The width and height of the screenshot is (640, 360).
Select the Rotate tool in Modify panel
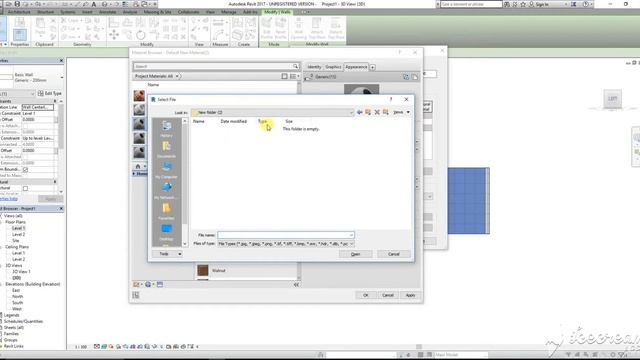click(141, 35)
